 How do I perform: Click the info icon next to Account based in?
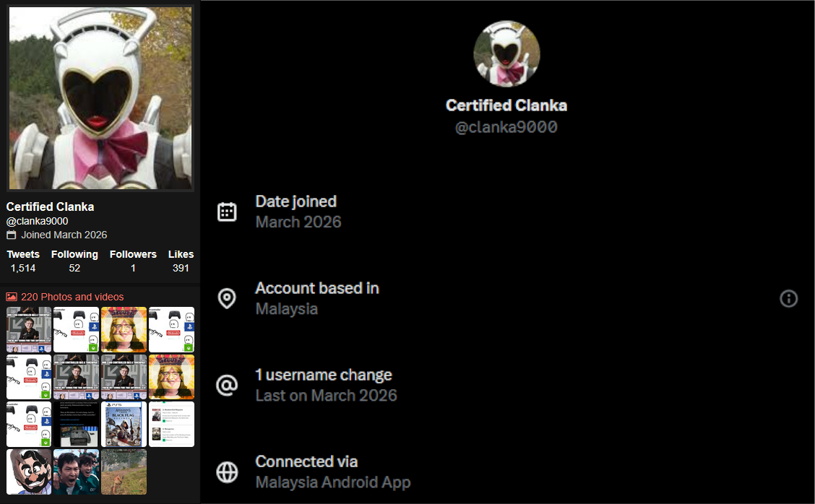pyautogui.click(x=788, y=298)
